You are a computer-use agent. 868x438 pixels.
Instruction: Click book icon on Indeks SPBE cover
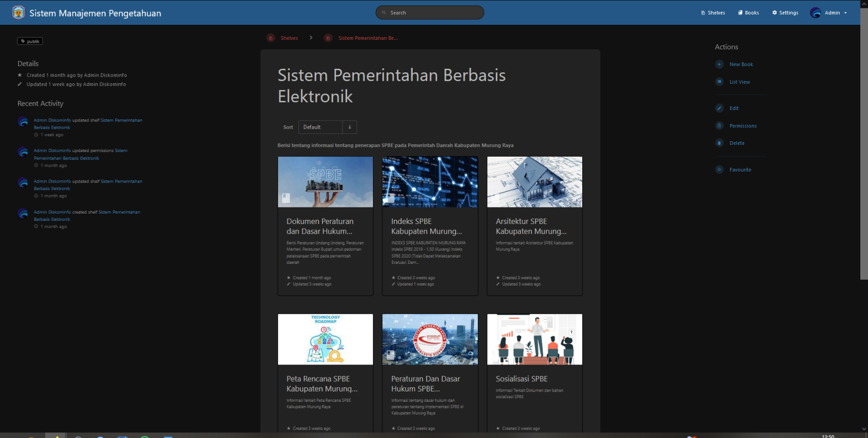(391, 198)
